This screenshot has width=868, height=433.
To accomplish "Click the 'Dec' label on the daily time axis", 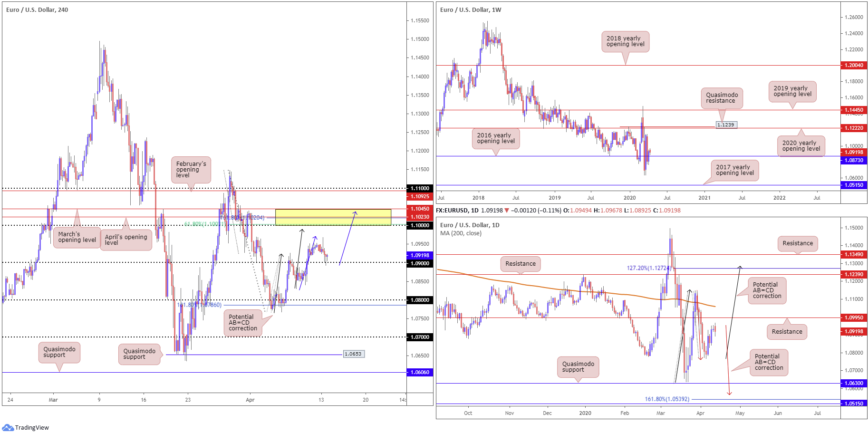I will pos(547,413).
